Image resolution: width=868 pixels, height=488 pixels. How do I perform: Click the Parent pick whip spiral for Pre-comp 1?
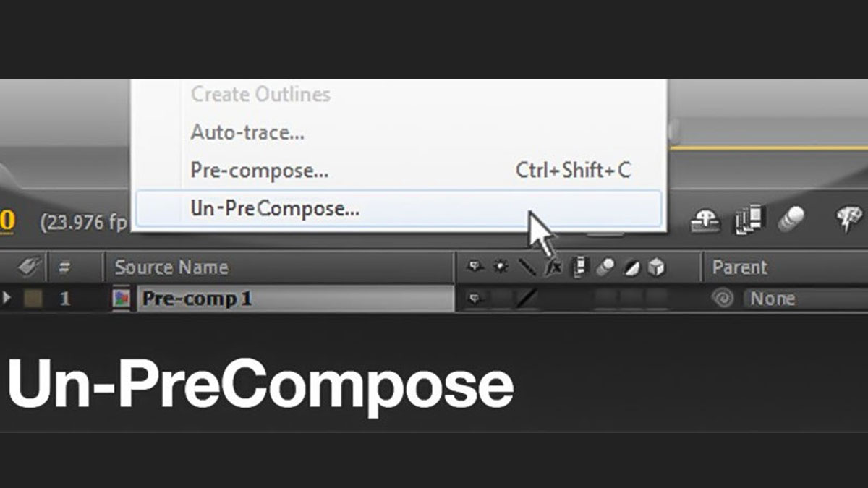(x=724, y=297)
